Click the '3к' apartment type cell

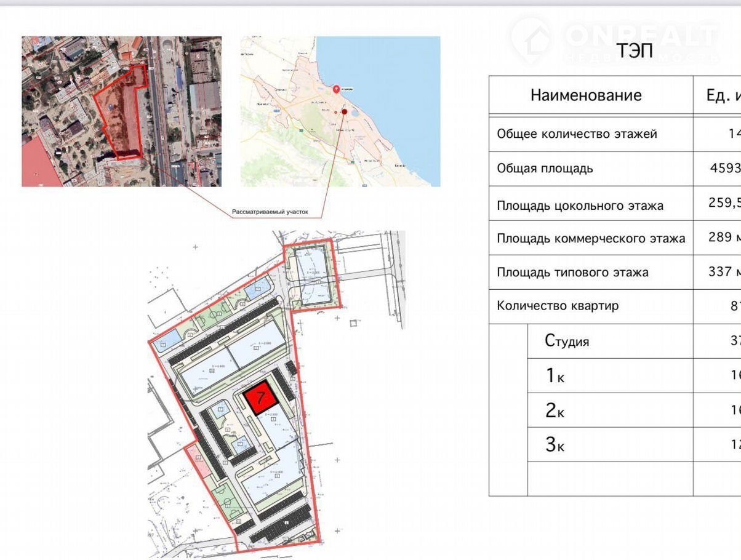click(555, 445)
